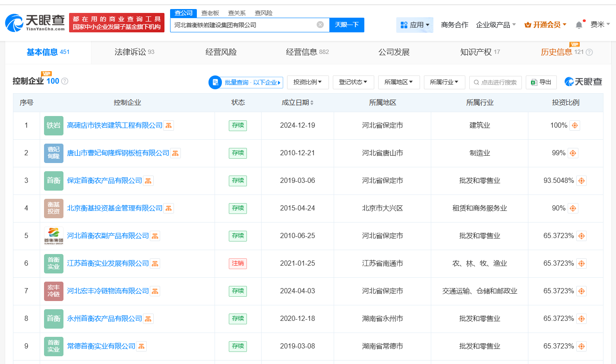Click help question mark next to 控制企业 100

pyautogui.click(x=65, y=81)
